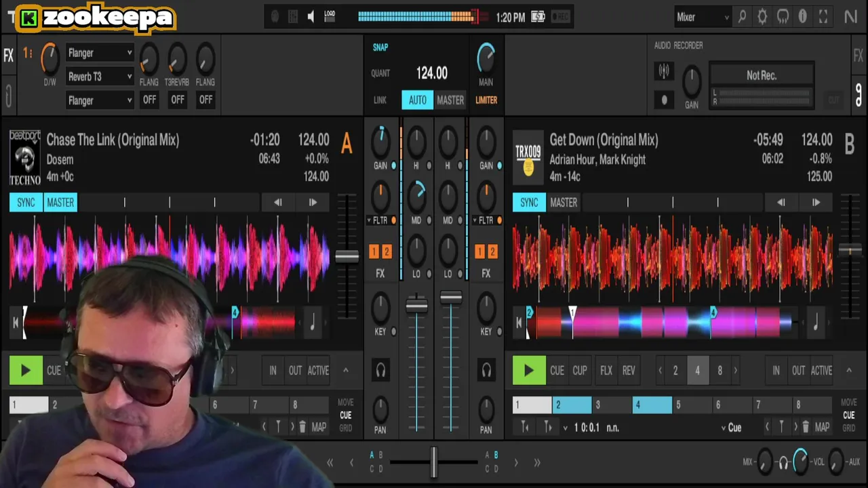Image resolution: width=868 pixels, height=488 pixels.
Task: Click MAP button on deck B
Action: click(x=823, y=427)
